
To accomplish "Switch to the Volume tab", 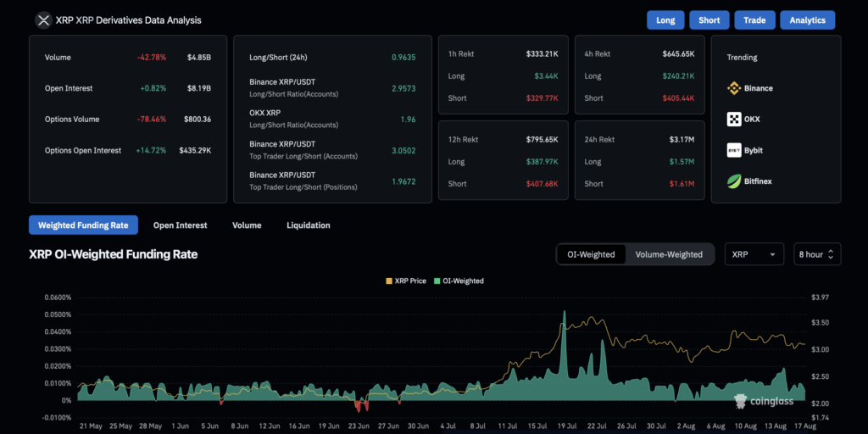I will (x=247, y=225).
